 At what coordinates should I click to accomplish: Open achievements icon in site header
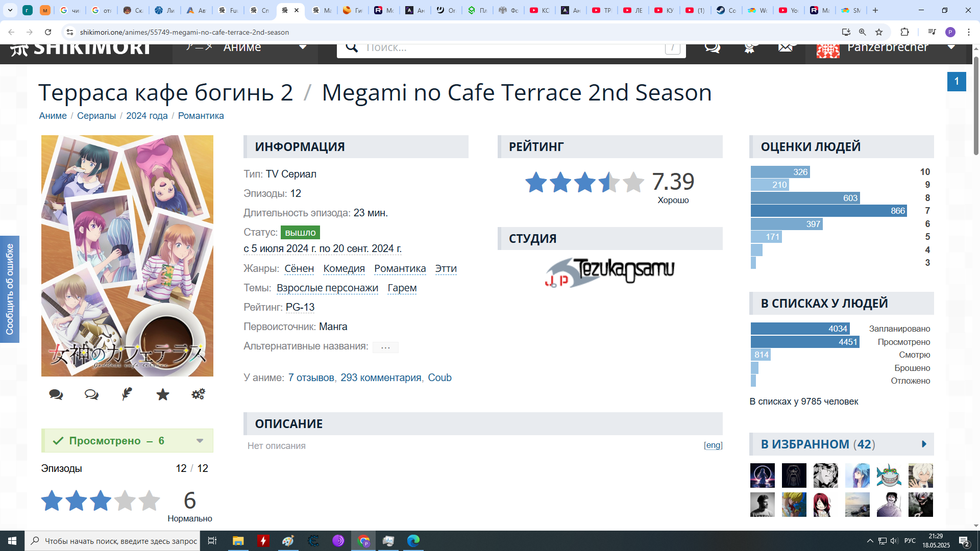click(749, 48)
